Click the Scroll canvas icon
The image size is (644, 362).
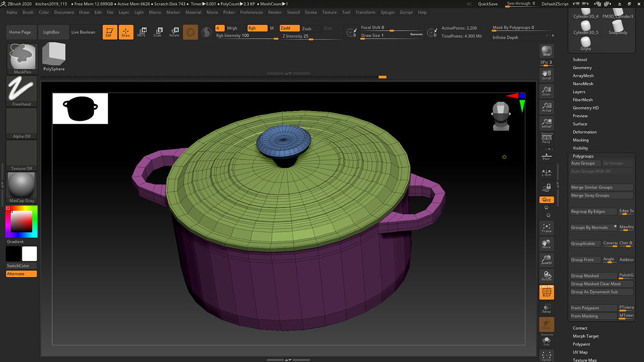point(546,75)
